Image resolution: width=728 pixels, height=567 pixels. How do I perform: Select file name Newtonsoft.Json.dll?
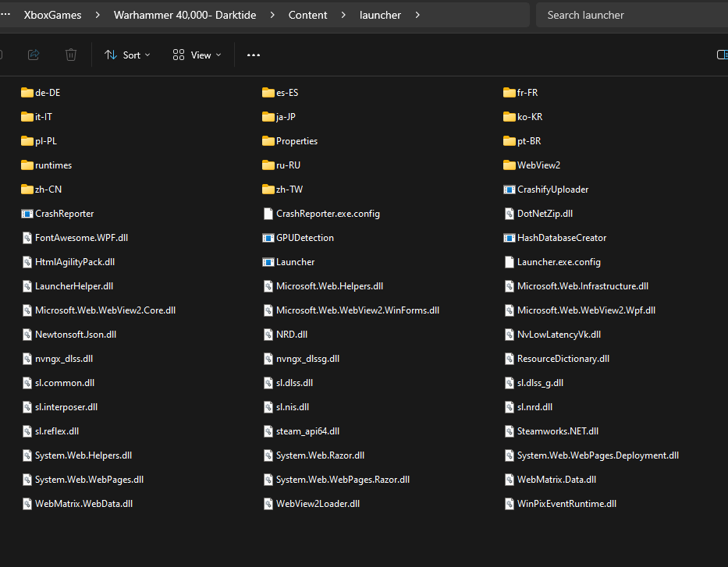76,334
